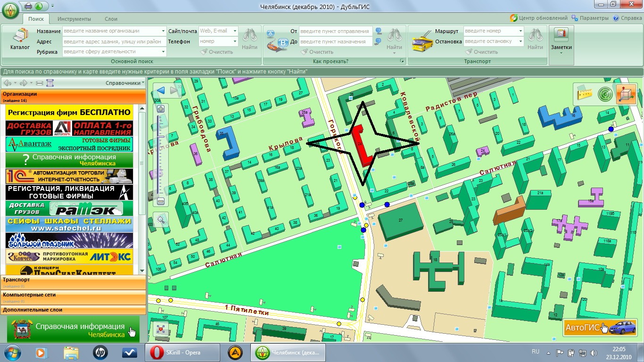The height and width of the screenshot is (362, 644).
Task: Open the quick access toolbar customize arrow
Action: click(52, 6)
